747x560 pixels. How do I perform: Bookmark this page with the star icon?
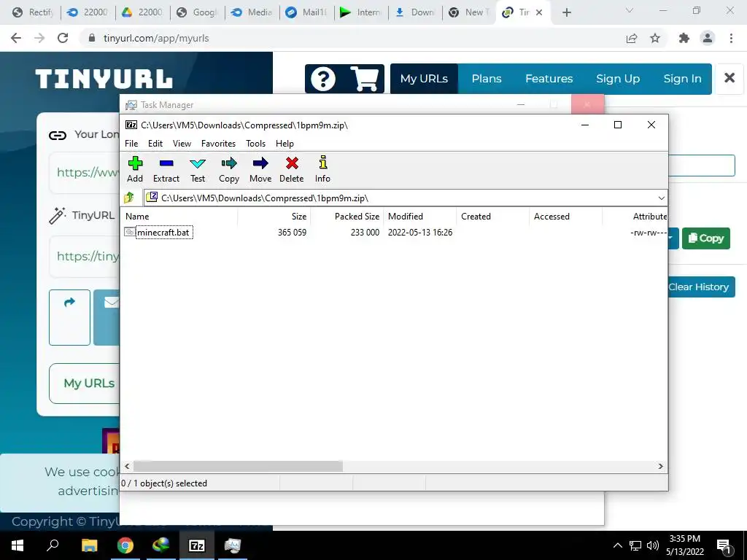click(655, 38)
